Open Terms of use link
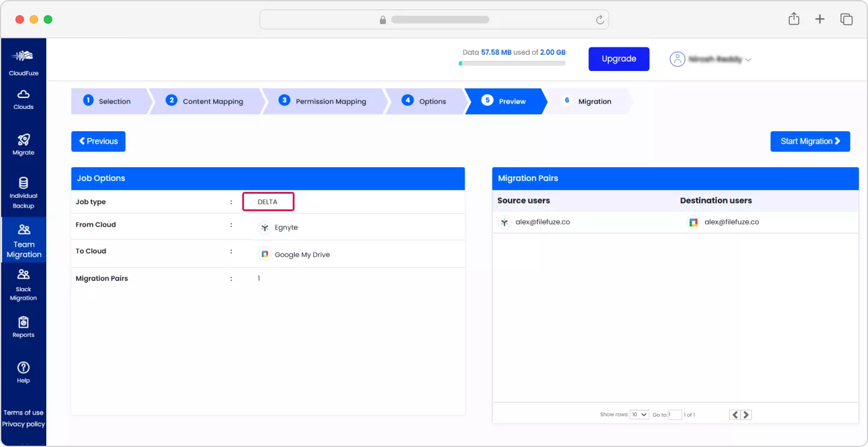The height and width of the screenshot is (447, 868). (x=23, y=413)
